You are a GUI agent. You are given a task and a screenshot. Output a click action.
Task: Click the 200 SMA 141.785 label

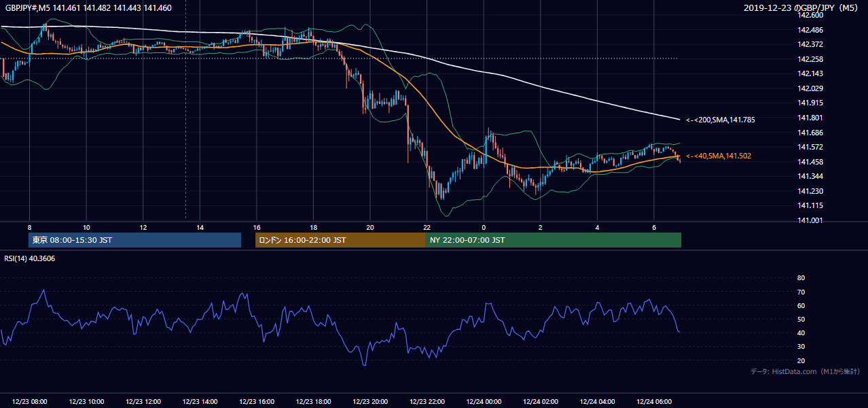[721, 120]
